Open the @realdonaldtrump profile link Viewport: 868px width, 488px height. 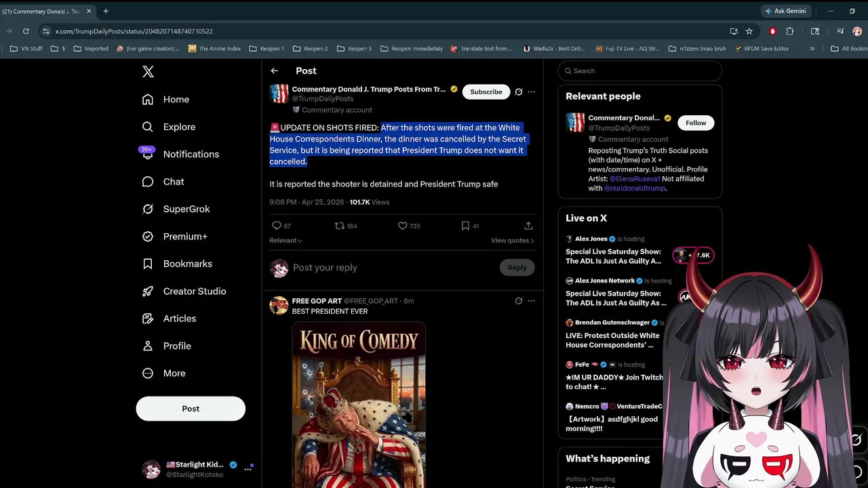tap(635, 188)
